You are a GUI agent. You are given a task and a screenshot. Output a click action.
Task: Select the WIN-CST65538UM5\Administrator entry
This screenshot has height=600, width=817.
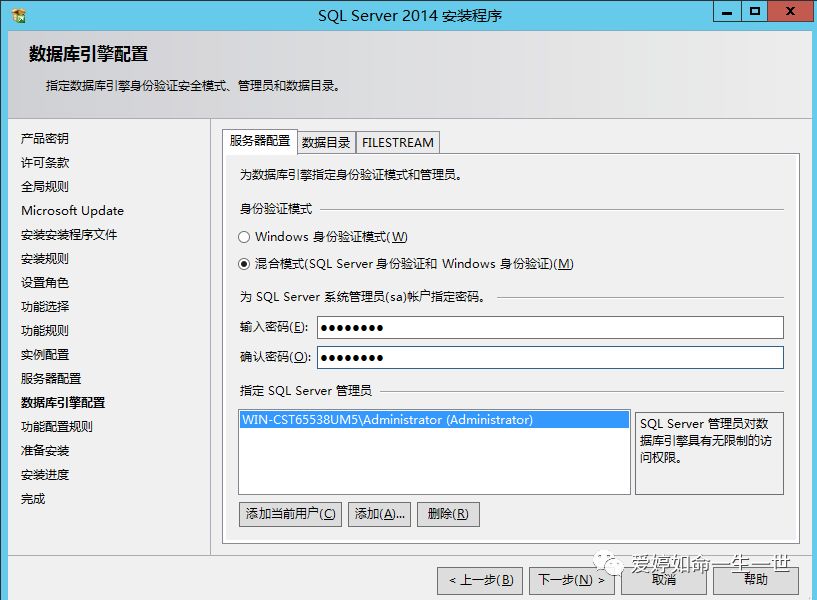pyautogui.click(x=434, y=420)
